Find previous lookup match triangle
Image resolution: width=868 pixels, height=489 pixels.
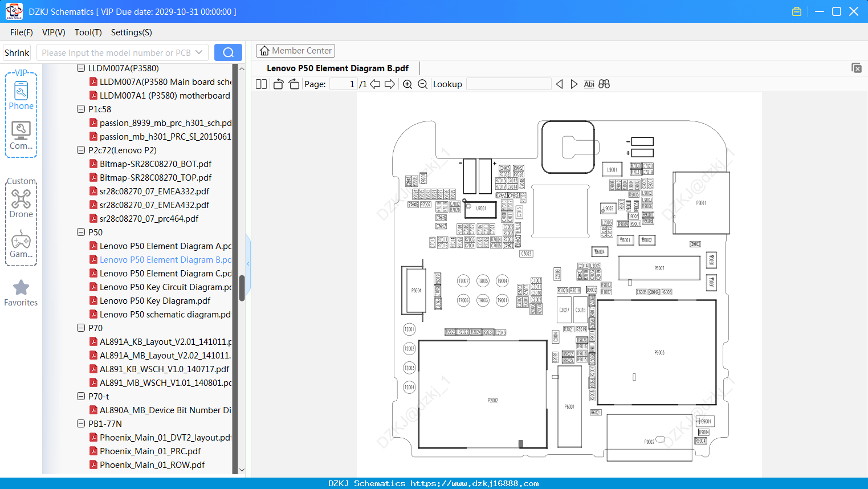pyautogui.click(x=559, y=84)
